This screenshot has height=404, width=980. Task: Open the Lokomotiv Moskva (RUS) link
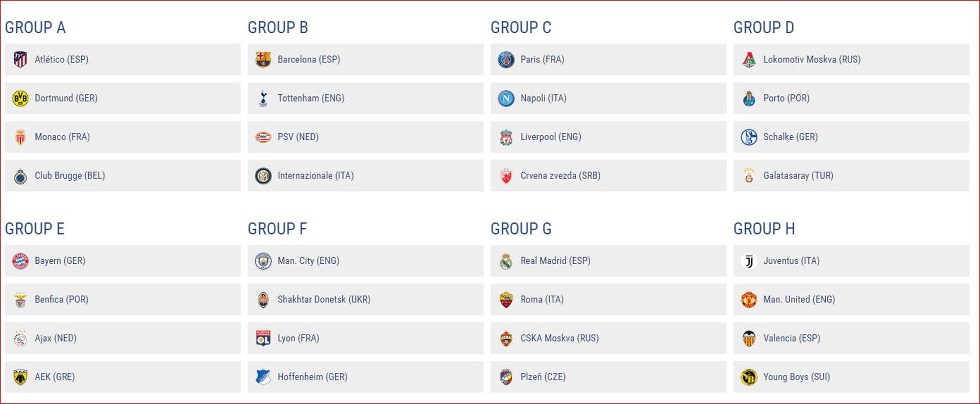point(812,59)
